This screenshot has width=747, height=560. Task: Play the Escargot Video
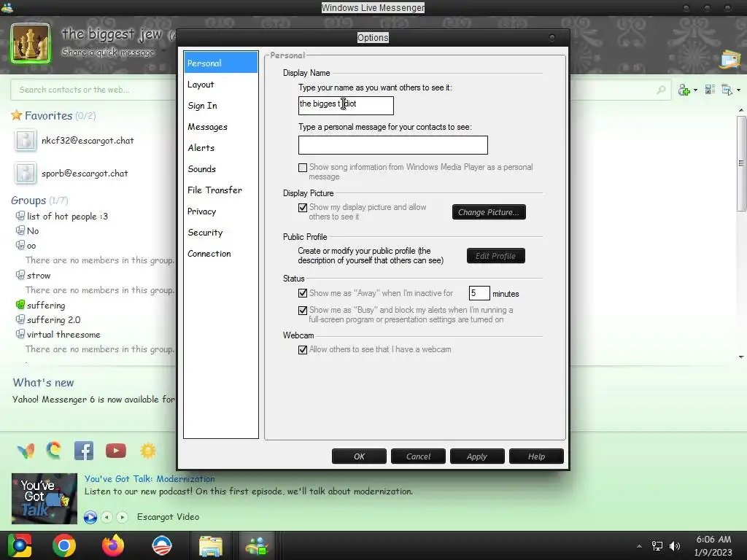pos(90,517)
